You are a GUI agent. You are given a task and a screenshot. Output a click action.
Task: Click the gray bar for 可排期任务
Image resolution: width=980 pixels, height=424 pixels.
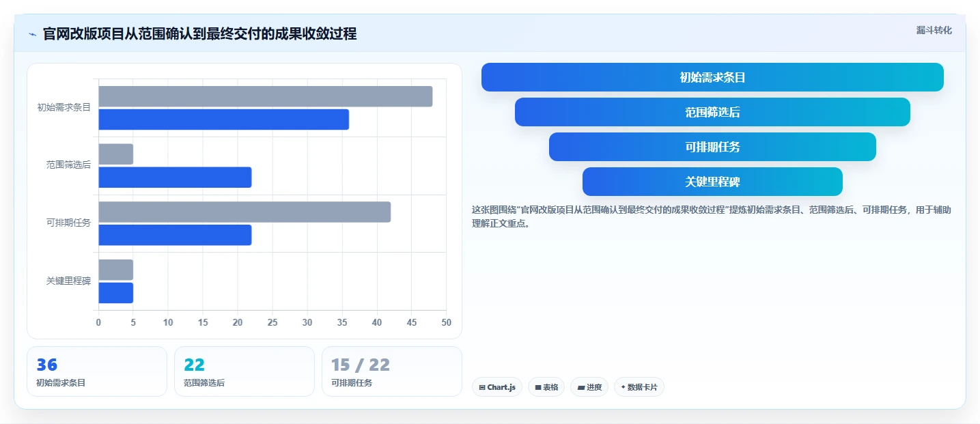point(244,212)
